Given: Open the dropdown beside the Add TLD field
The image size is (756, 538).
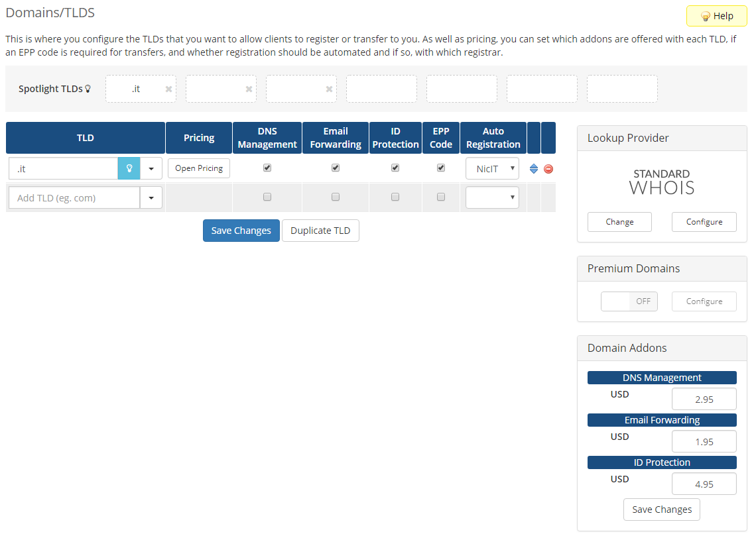Looking at the screenshot, I should [x=151, y=197].
